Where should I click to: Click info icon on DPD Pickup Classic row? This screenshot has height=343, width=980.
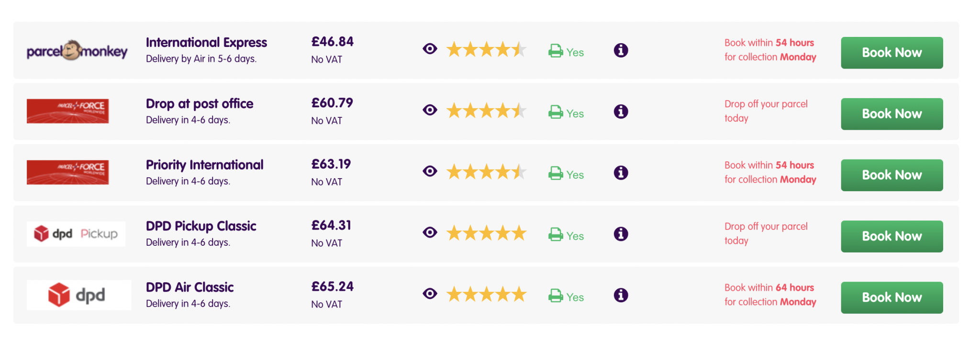(621, 234)
